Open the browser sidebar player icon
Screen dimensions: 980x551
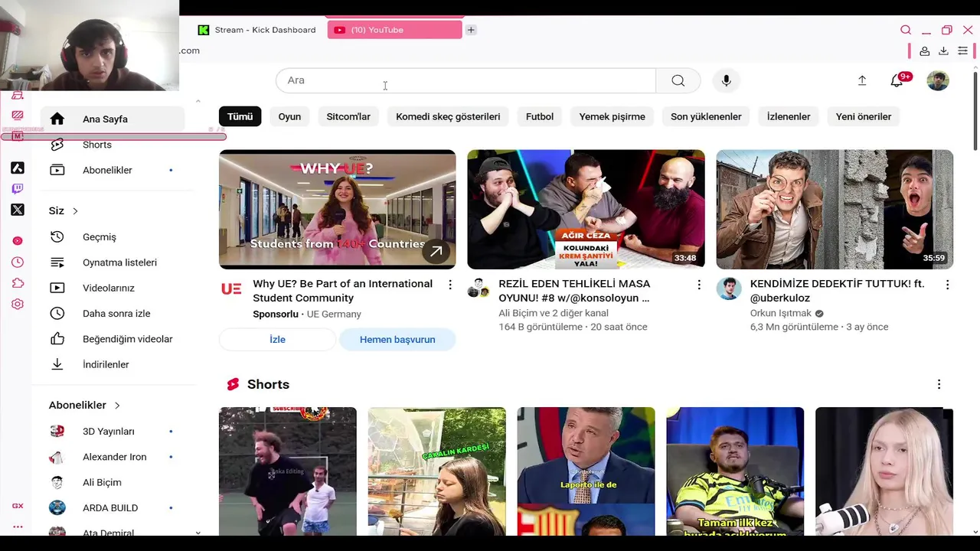click(18, 240)
